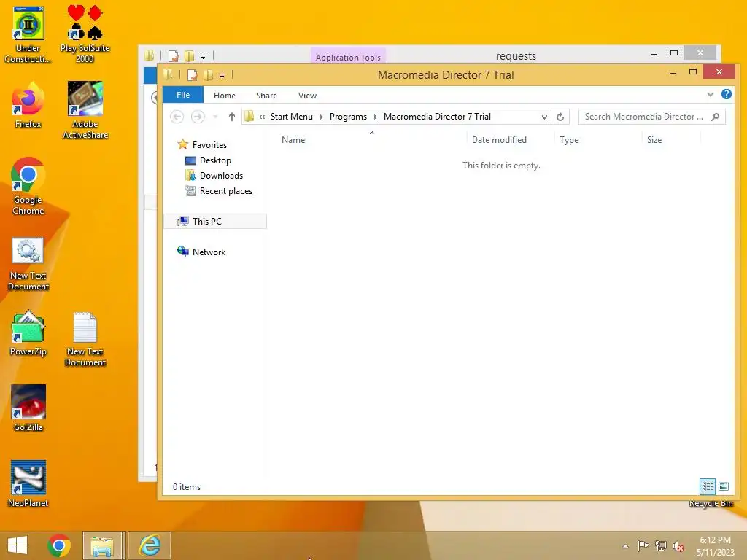Click the network tray icon
Screen dimensions: 747x560
661,546
